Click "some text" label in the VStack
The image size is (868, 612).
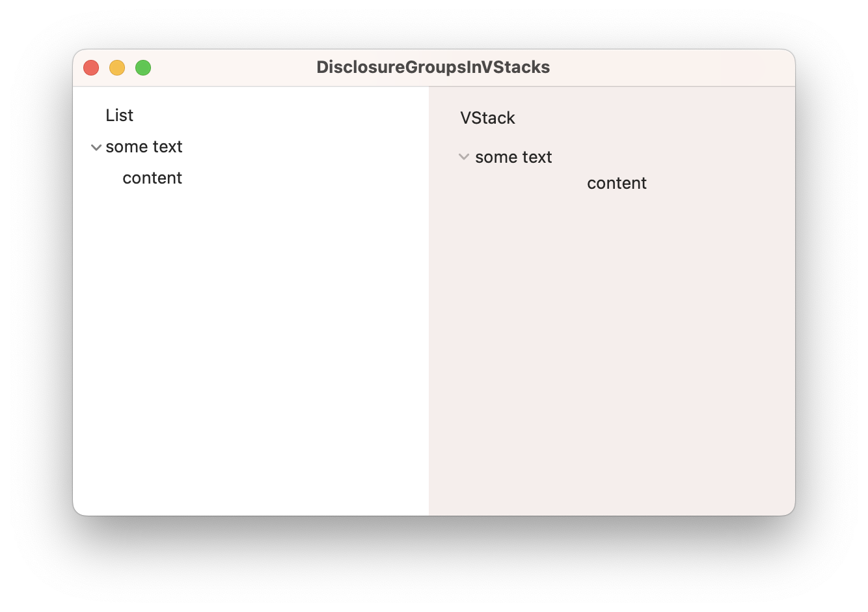[x=513, y=158]
